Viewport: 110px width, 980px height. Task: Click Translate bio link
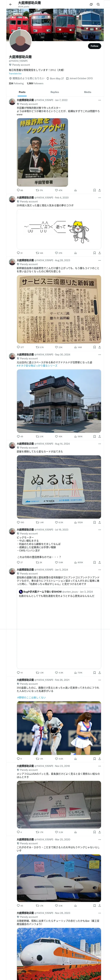[x=15, y=73]
